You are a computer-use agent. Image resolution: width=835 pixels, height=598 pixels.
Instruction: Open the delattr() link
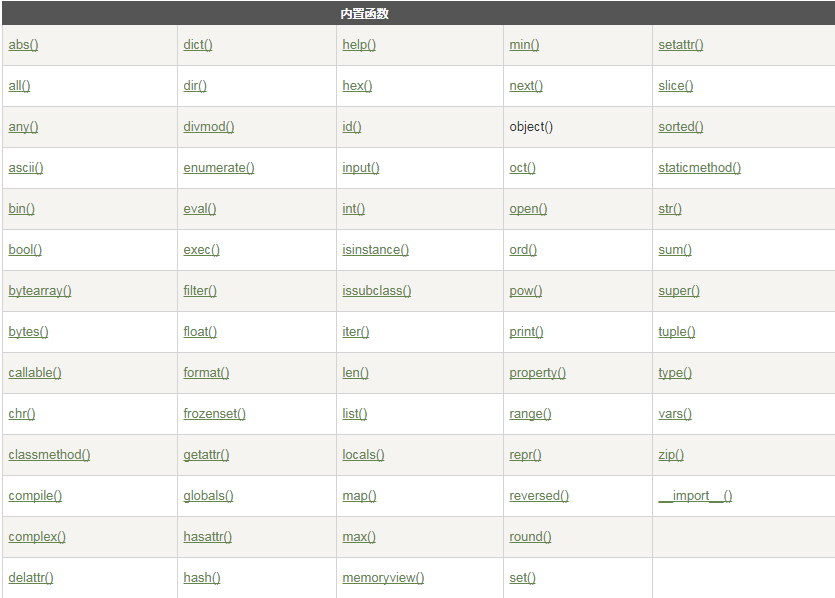click(31, 578)
